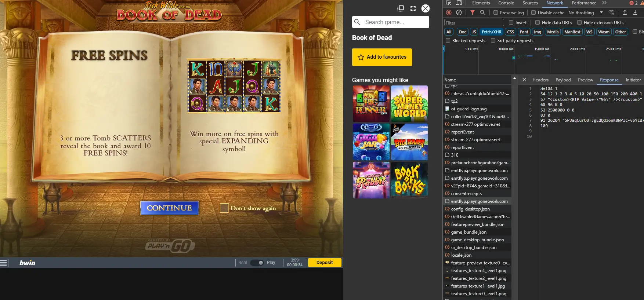Show more DevTools tabs chevron

coord(604,3)
